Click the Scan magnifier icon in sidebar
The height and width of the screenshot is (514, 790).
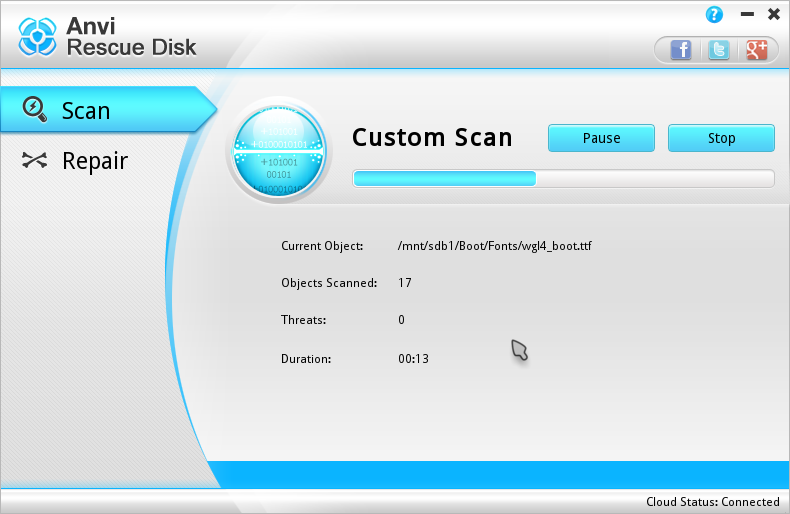(x=35, y=109)
